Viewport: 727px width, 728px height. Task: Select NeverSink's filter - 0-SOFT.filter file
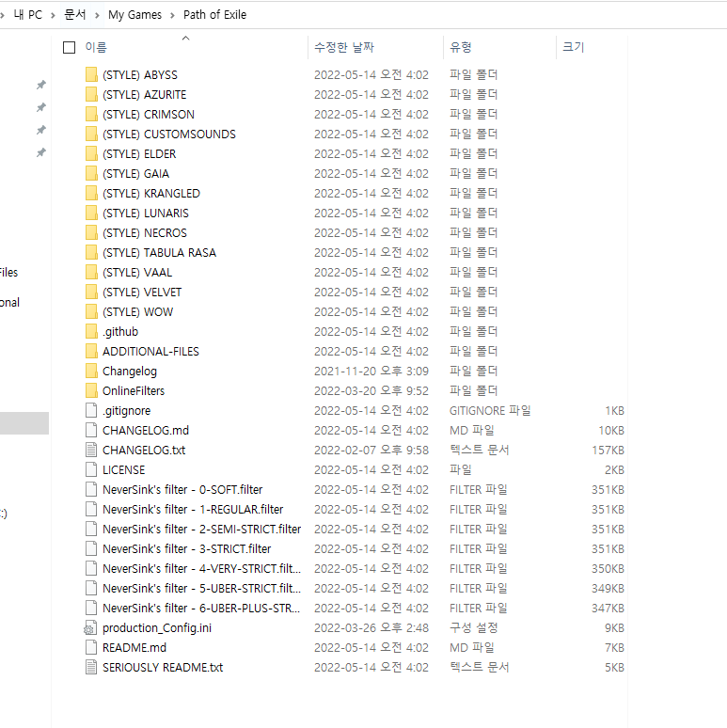182,489
